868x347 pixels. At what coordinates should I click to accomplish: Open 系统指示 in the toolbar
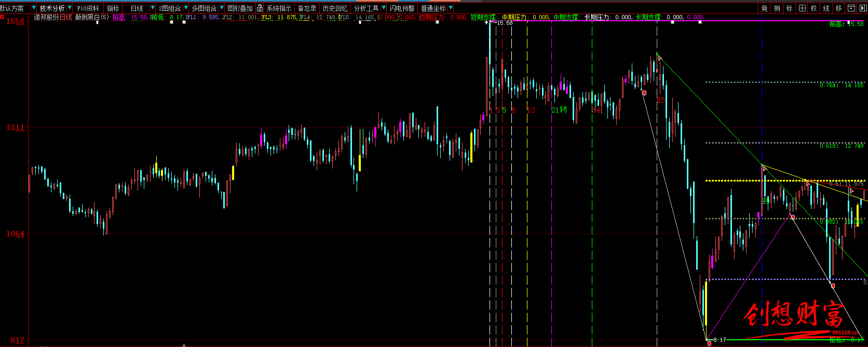279,8
